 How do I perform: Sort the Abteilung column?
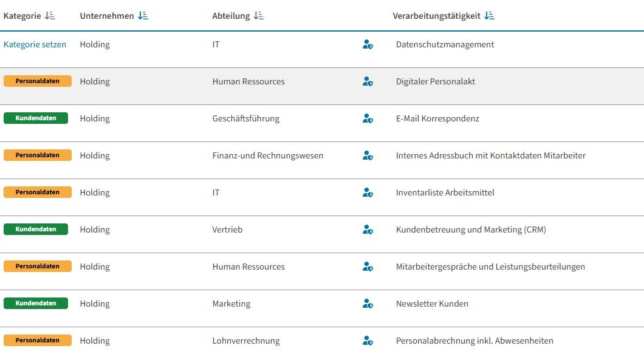click(x=258, y=16)
